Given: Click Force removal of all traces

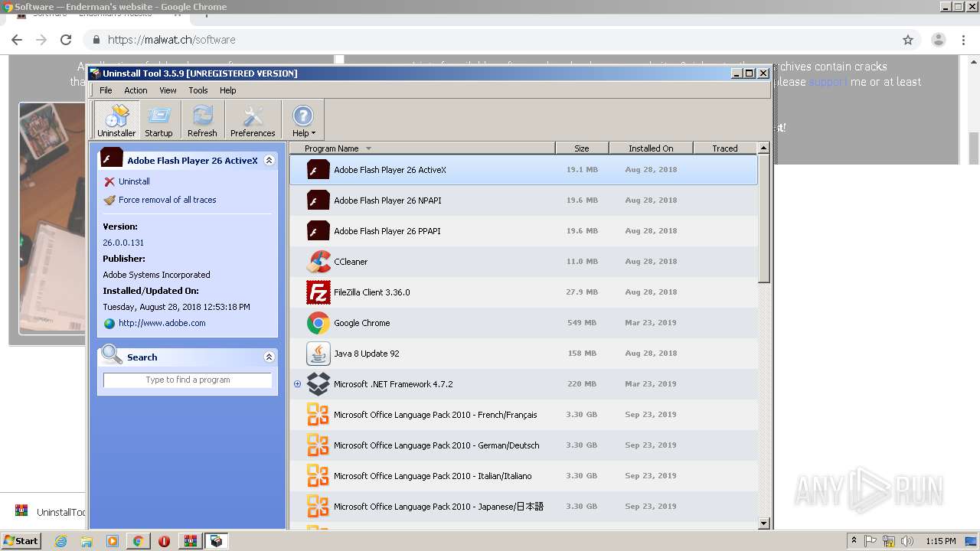Looking at the screenshot, I should point(167,200).
